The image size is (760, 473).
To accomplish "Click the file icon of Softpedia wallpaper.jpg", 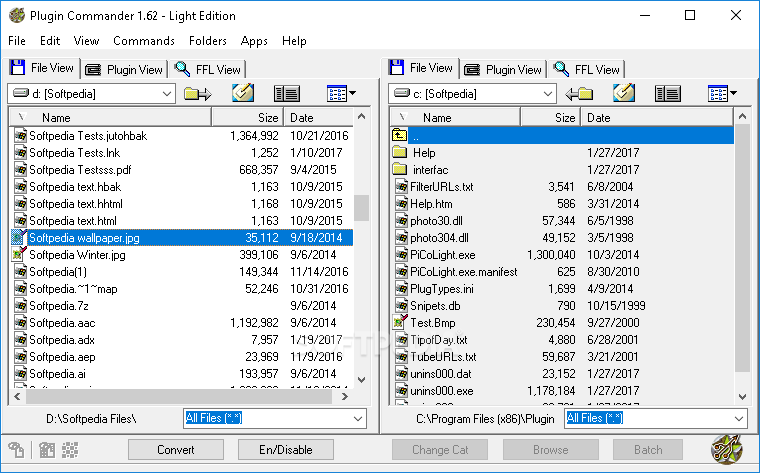I will pyautogui.click(x=19, y=237).
